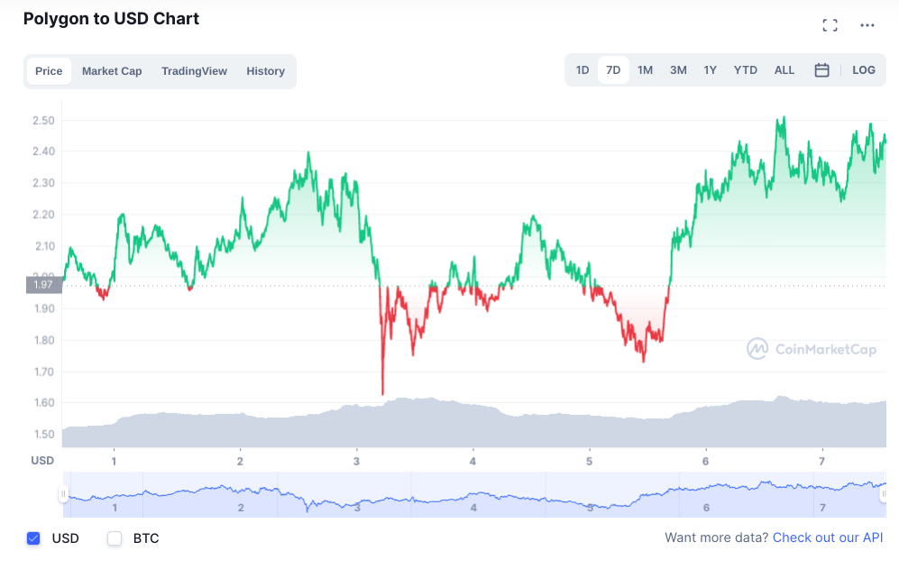Open the "Check out our API" link
Screen dimensions: 899x588
click(x=828, y=537)
